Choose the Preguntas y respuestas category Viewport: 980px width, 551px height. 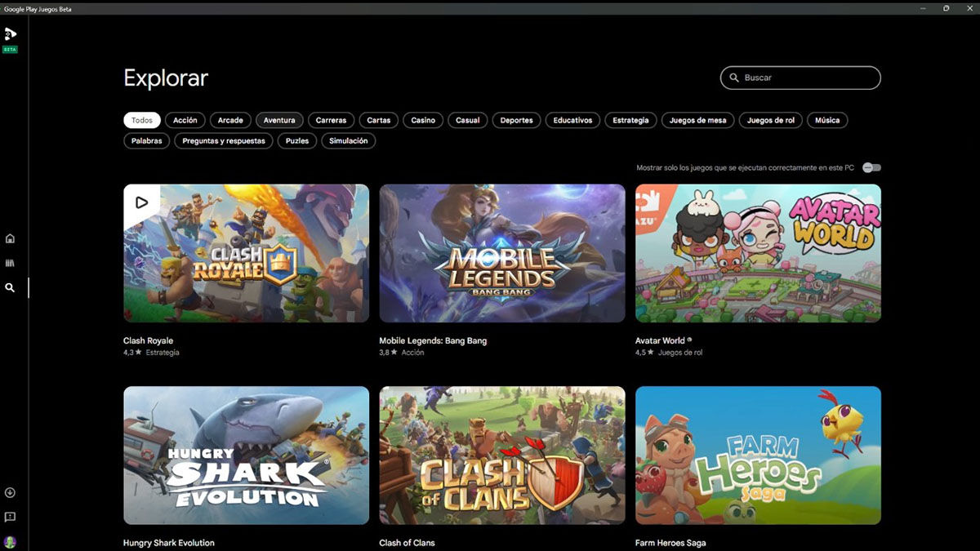point(222,140)
